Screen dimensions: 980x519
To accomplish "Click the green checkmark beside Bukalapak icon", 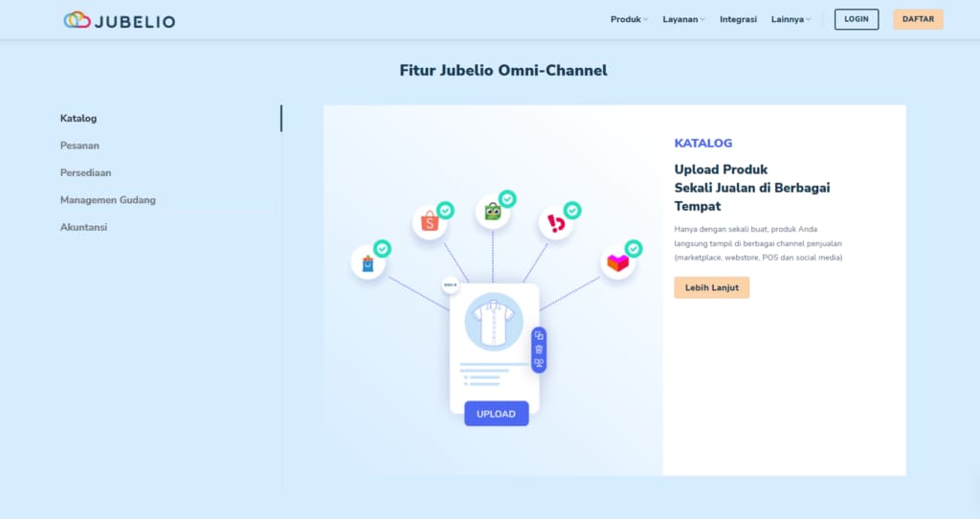I will [572, 210].
